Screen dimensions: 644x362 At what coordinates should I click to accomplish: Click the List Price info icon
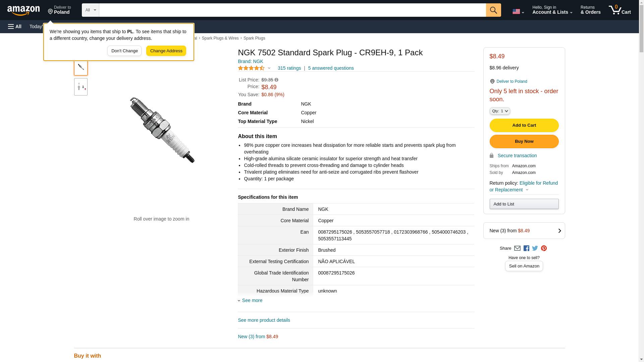coord(276,80)
